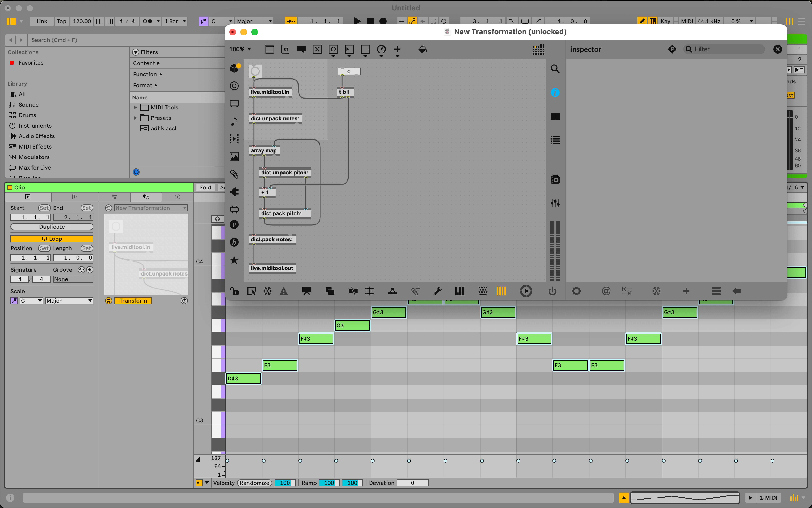Open the 100% zoom dropdown in patcher
Image resolution: width=812 pixels, height=508 pixels.
tap(240, 49)
